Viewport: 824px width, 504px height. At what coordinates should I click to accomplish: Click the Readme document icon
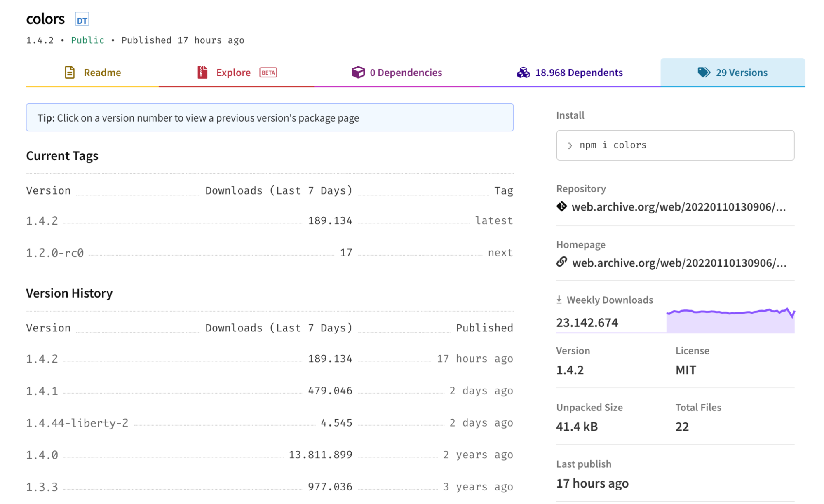pos(70,72)
